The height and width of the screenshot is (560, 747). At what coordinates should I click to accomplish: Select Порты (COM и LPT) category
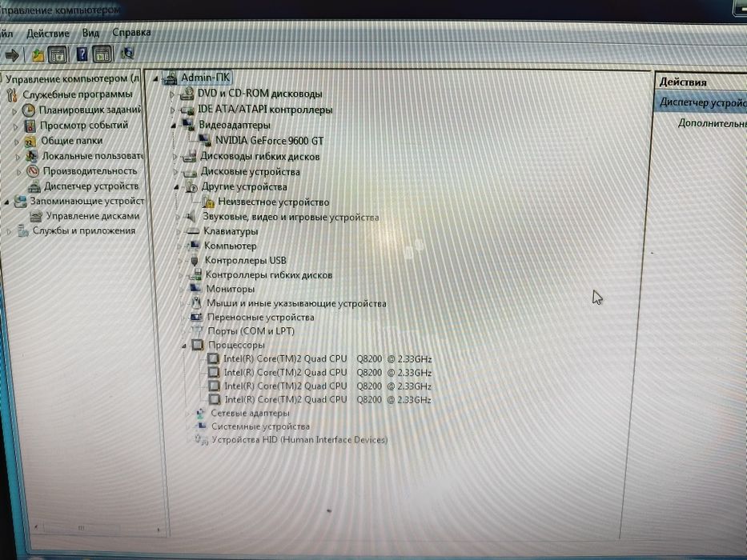click(x=251, y=331)
